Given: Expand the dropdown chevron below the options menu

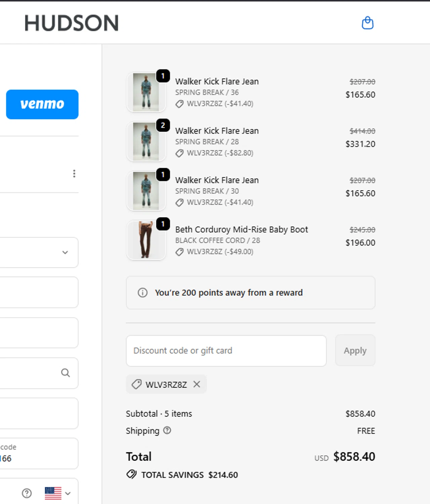Looking at the screenshot, I should pos(65,252).
